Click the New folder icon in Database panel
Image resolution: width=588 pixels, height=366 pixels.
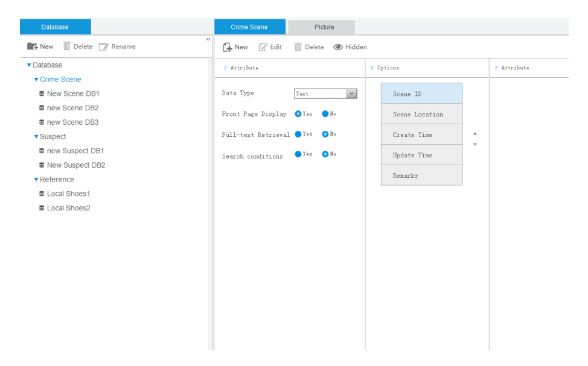(32, 46)
